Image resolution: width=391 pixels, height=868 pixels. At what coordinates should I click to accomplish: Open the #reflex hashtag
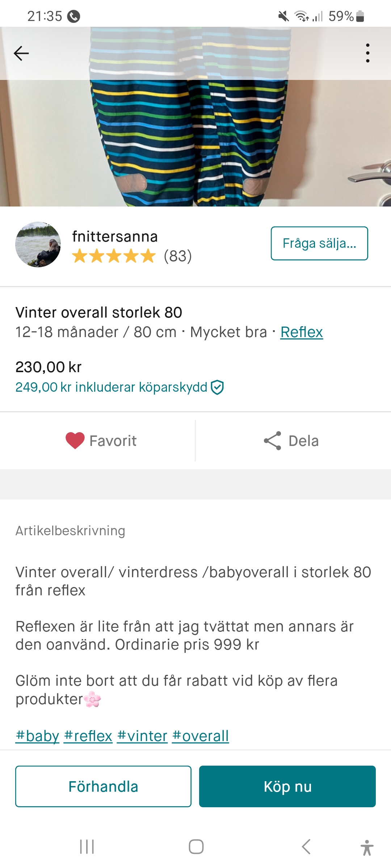coord(88,736)
